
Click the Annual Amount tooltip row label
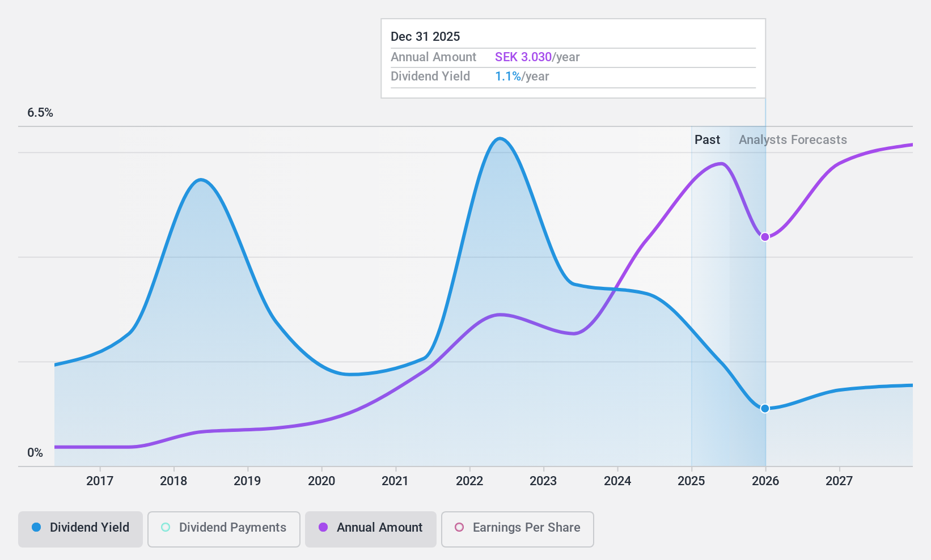(434, 57)
